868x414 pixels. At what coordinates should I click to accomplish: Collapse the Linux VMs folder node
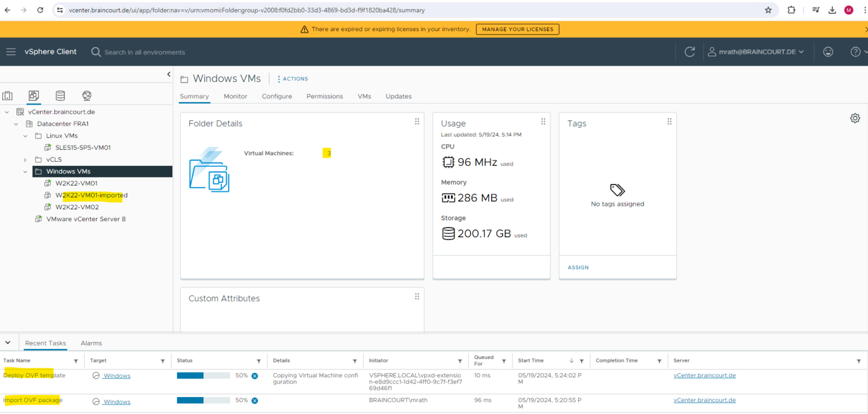[x=24, y=136]
